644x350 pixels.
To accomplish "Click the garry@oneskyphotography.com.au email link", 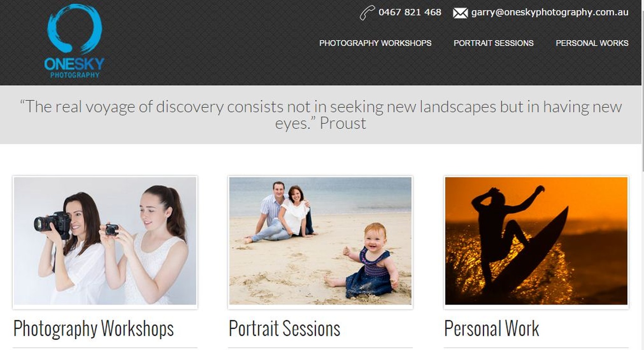I will click(x=550, y=13).
